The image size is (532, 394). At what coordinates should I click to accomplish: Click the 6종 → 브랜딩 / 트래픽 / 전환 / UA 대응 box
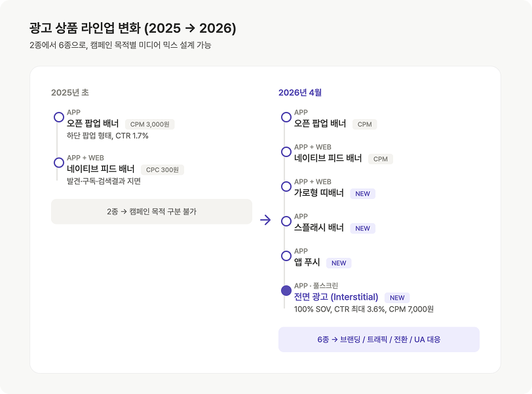[x=379, y=340]
